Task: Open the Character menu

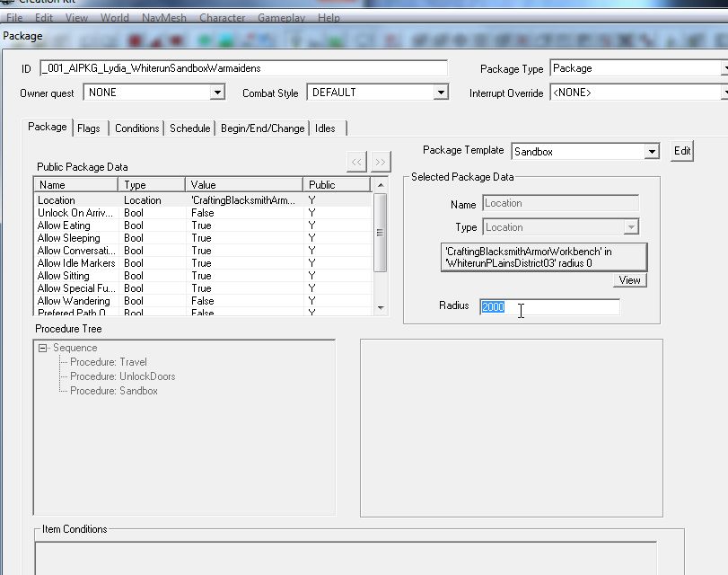Action: [223, 18]
